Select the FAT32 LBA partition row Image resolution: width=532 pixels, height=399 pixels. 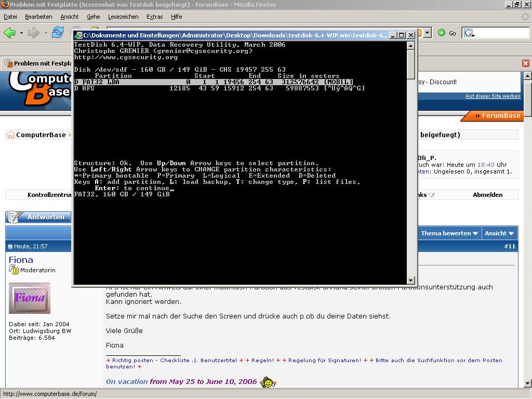click(214, 82)
